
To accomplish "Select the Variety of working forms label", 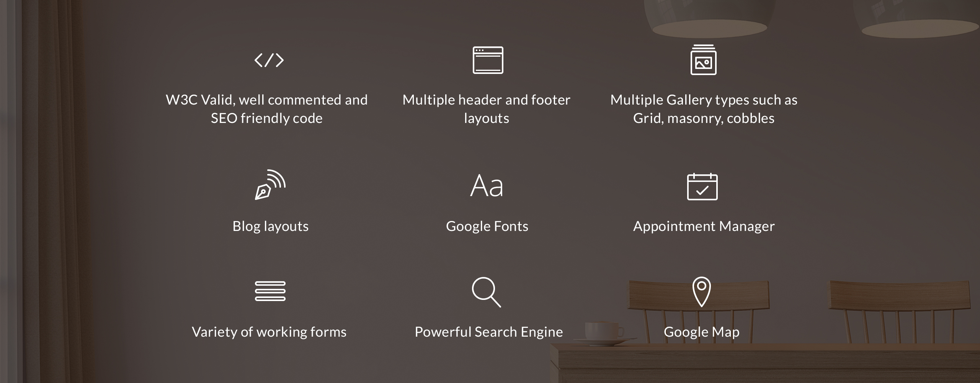I will (x=269, y=332).
